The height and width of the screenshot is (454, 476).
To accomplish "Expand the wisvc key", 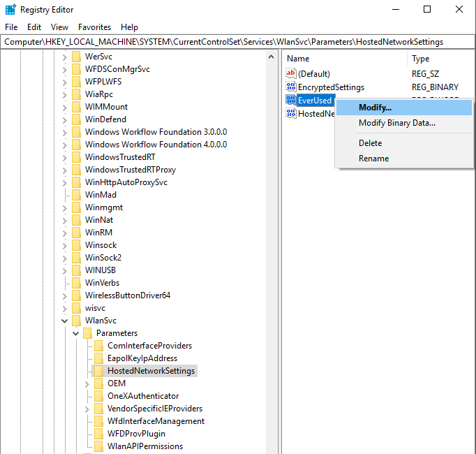I will (x=64, y=308).
